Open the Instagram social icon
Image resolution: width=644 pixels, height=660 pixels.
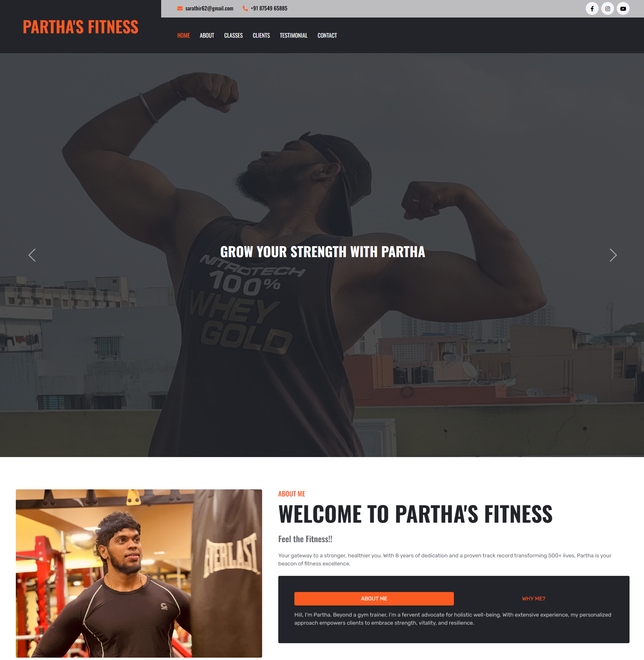click(607, 9)
